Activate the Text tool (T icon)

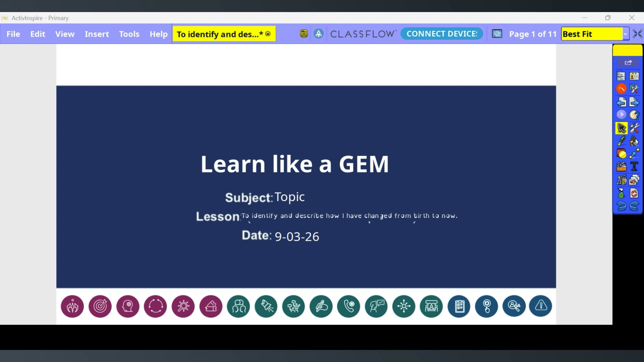[634, 167]
